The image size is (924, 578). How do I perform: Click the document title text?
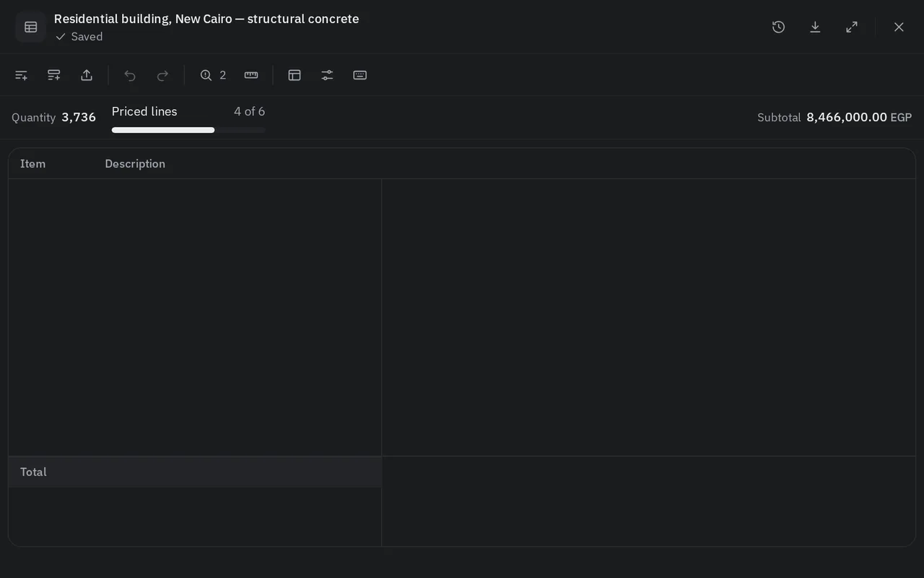(x=206, y=19)
